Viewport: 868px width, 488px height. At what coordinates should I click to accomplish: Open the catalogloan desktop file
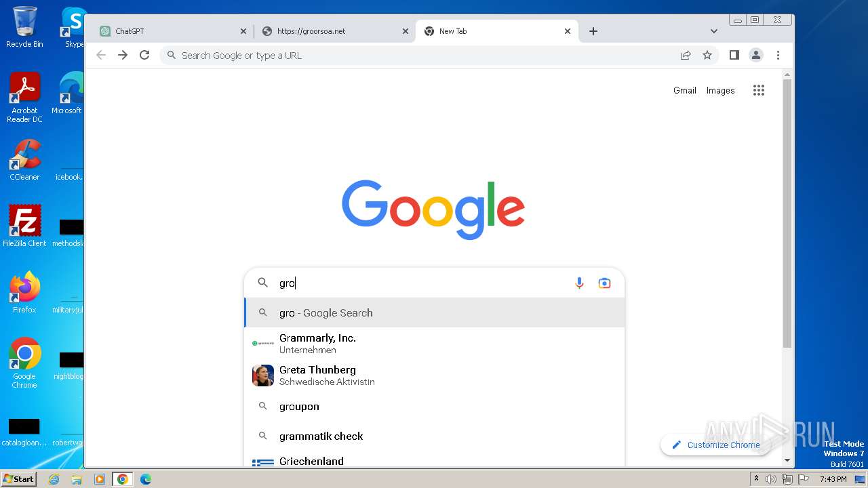click(24, 432)
